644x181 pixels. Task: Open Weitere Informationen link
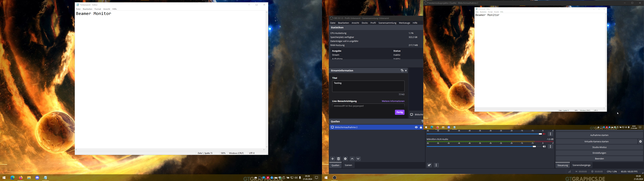393,101
